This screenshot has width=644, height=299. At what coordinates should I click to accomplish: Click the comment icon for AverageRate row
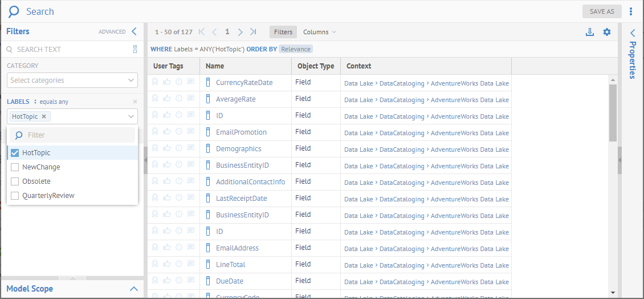click(191, 99)
